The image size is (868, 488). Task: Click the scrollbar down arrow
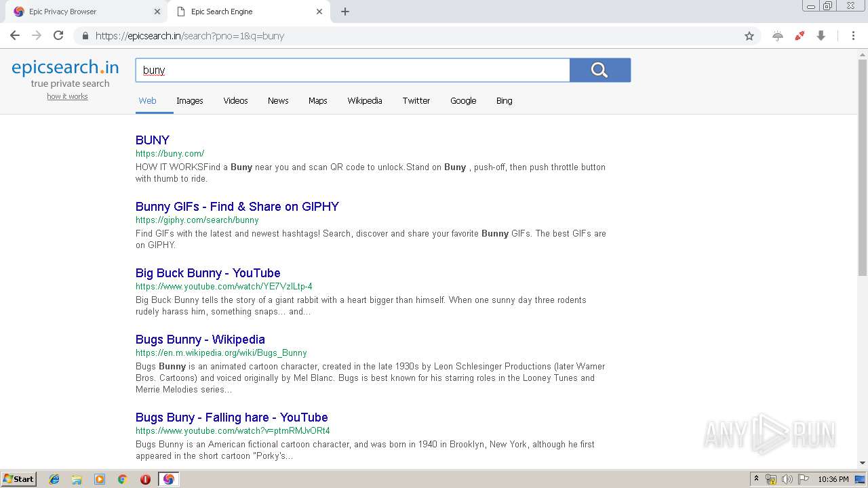click(x=863, y=463)
